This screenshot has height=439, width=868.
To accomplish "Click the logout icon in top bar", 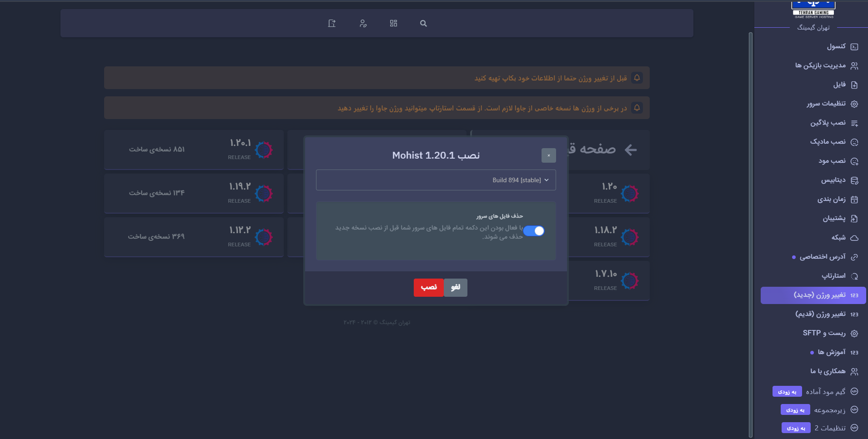I will pyautogui.click(x=332, y=24).
